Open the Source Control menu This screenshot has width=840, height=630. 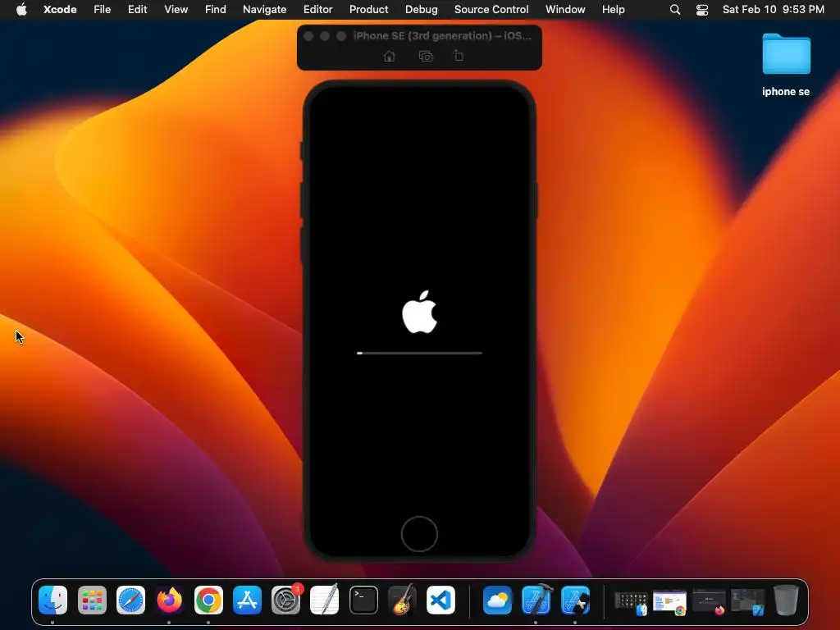pyautogui.click(x=491, y=9)
